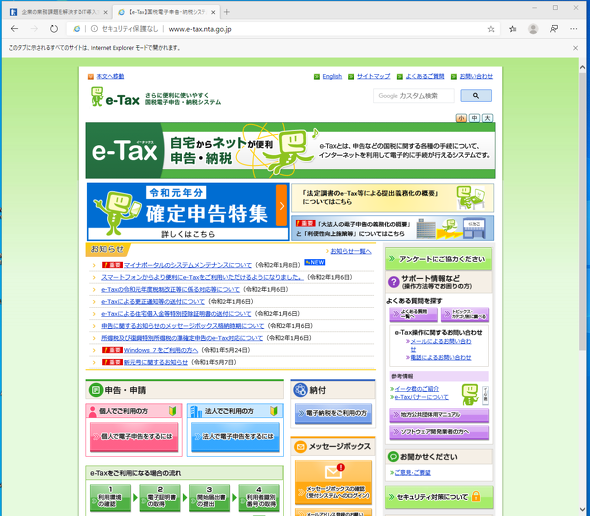Dismiss the Internet Explorer mode notification bar
Viewport: 590px width, 516px height.
(x=575, y=48)
